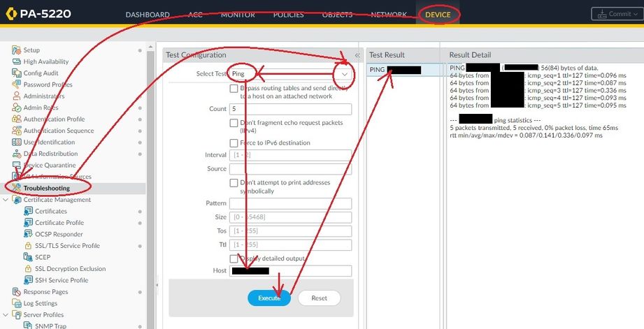Click the Certificate Management icon

tap(16, 199)
